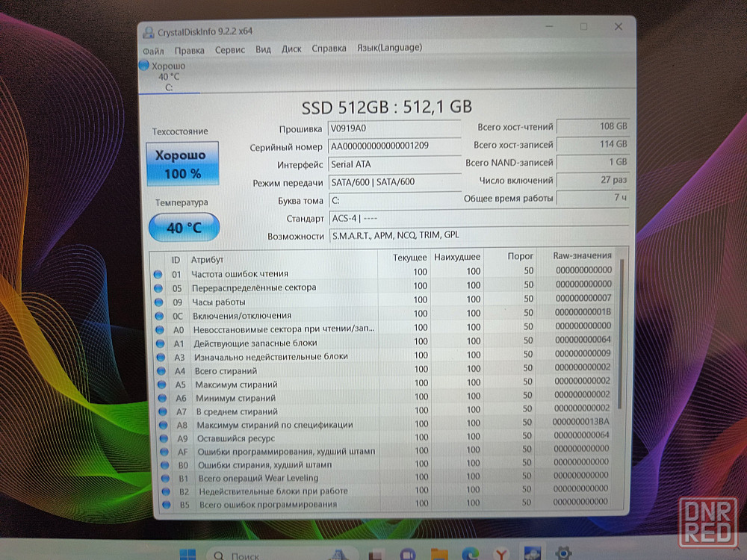Click raw value 0000000013BA in row A8
This screenshot has height=560, width=747.
point(580,421)
